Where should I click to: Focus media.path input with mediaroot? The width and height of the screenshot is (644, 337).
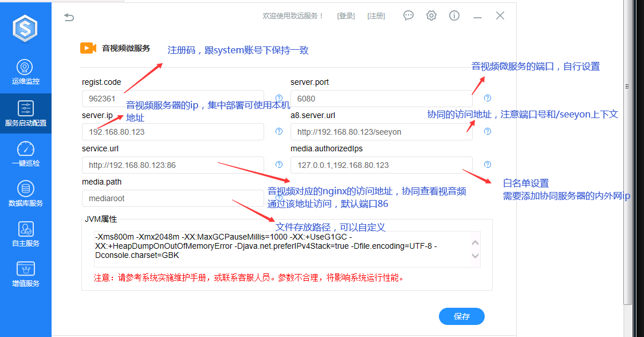pyautogui.click(x=173, y=198)
